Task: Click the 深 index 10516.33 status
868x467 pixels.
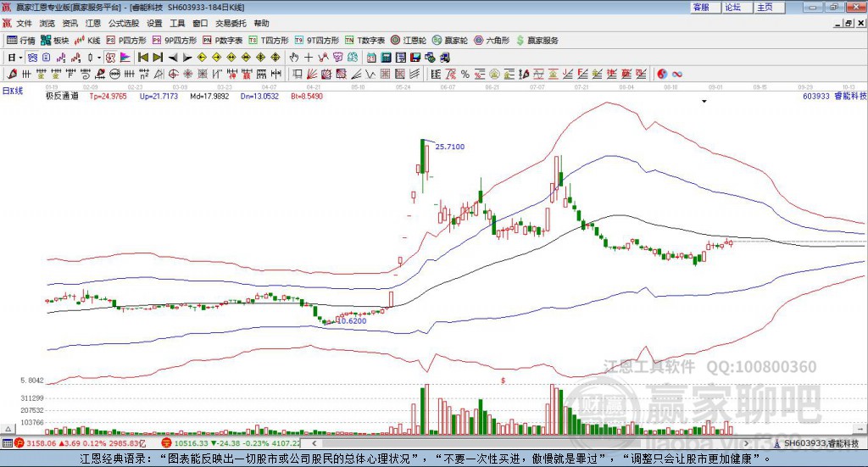Action: (x=231, y=443)
